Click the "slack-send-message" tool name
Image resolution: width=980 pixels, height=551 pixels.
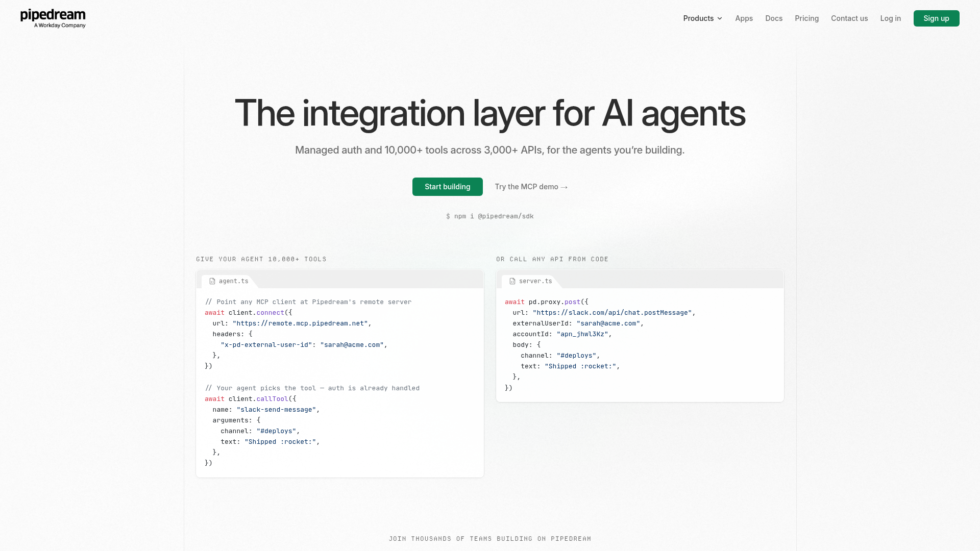pos(276,410)
